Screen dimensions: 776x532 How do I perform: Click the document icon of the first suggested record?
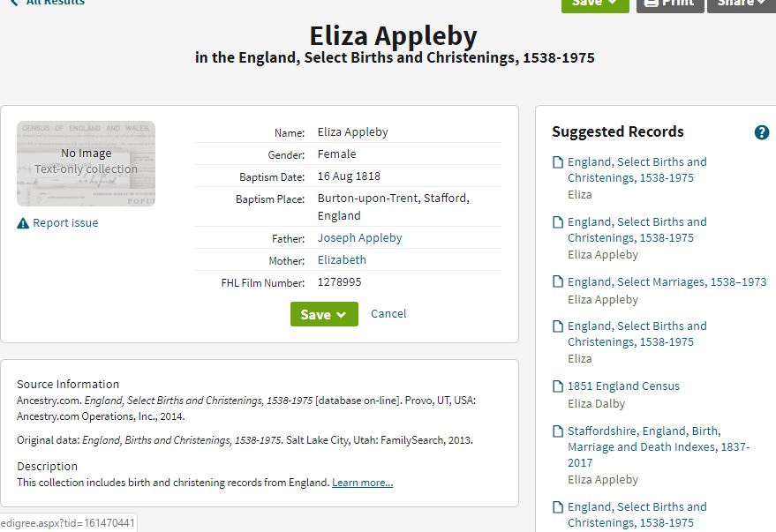point(558,162)
